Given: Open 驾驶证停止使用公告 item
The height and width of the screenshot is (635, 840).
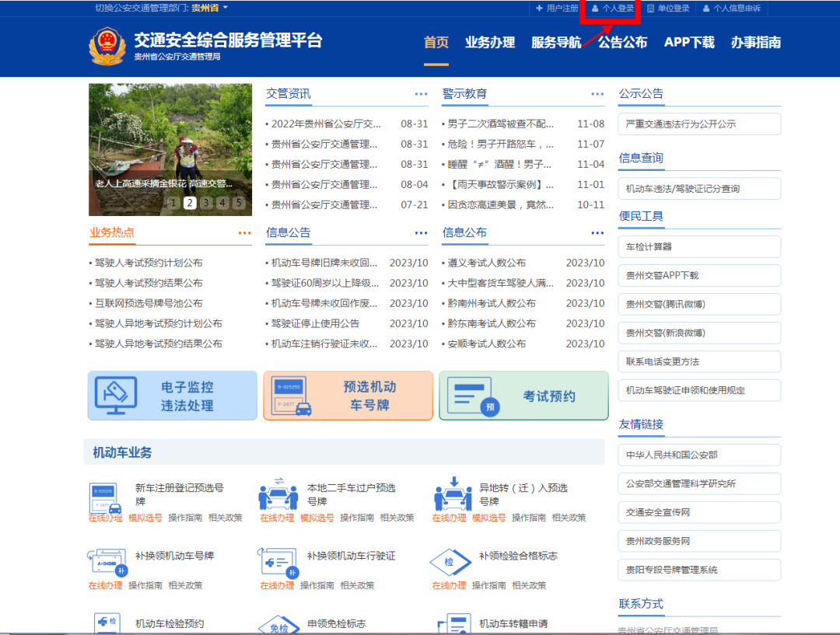Looking at the screenshot, I should [x=315, y=324].
